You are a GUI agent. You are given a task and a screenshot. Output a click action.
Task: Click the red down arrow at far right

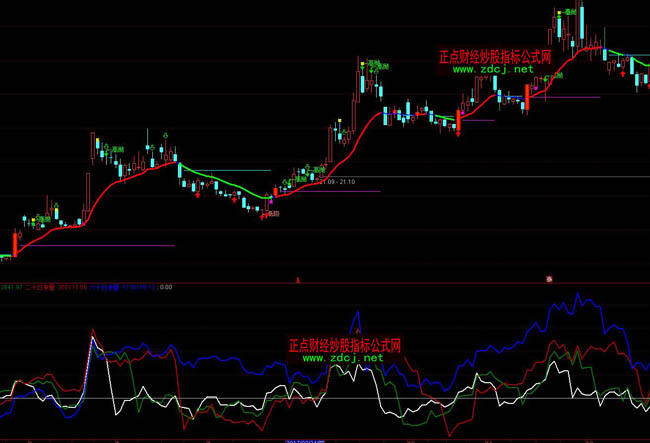[x=625, y=73]
